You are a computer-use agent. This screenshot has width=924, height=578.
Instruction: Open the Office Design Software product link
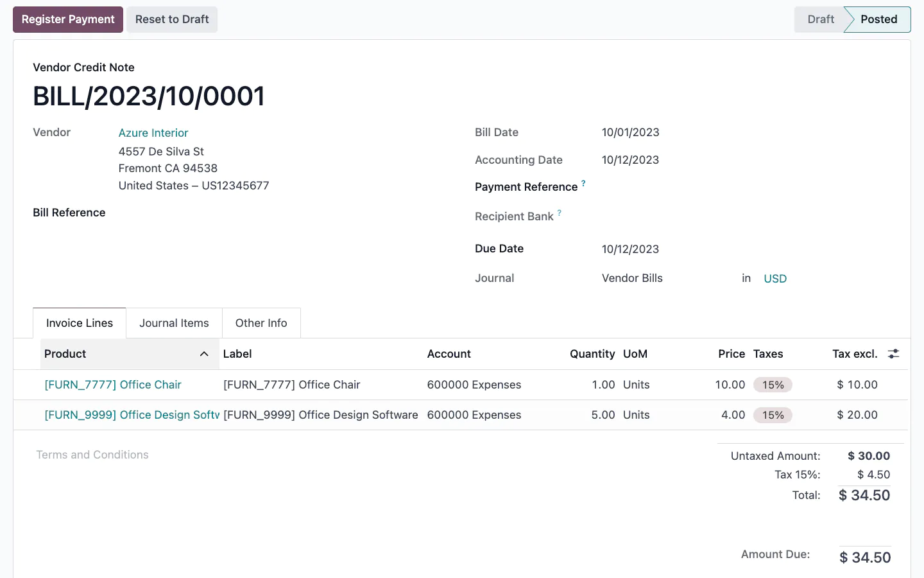click(132, 415)
